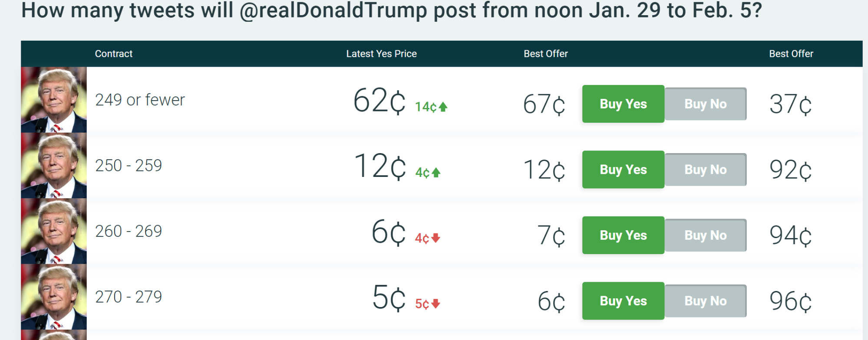Click the green up arrow beside 14¢
This screenshot has width=868, height=340.
coord(443,107)
